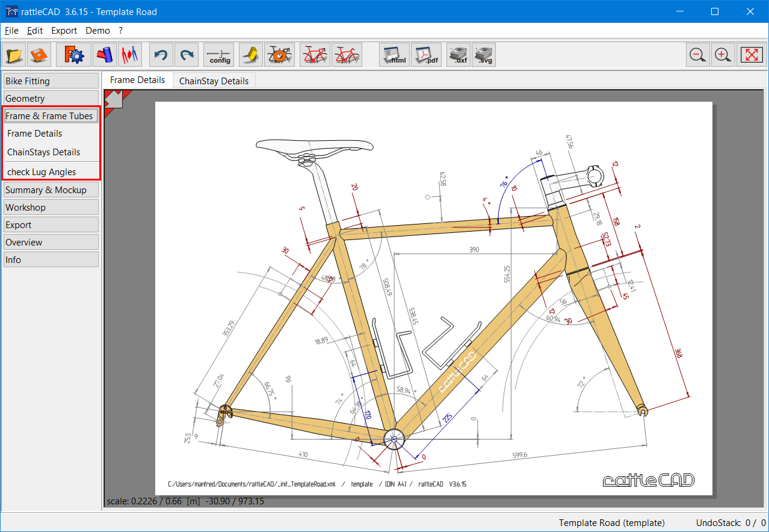Click the first red bicycle icon
Screen dimensions: 769x532
315,55
